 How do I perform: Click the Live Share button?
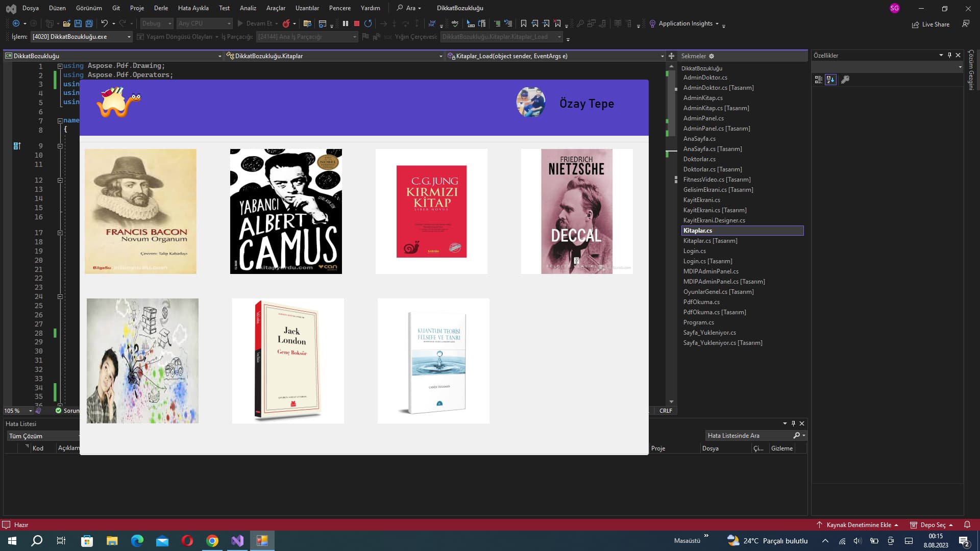pyautogui.click(x=931, y=24)
